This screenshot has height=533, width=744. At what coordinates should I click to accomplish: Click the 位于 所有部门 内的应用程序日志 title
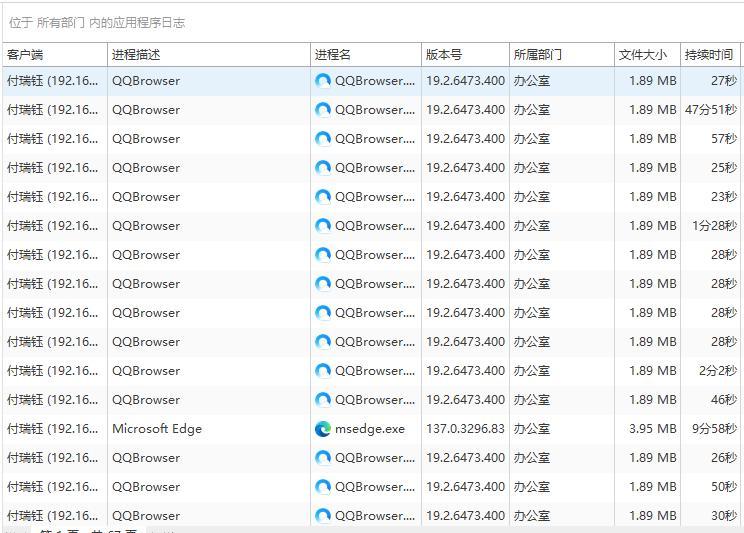[97, 23]
